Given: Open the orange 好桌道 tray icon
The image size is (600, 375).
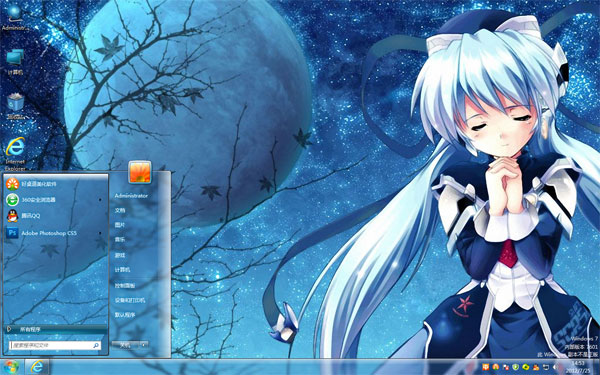Looking at the screenshot, I should [496, 367].
